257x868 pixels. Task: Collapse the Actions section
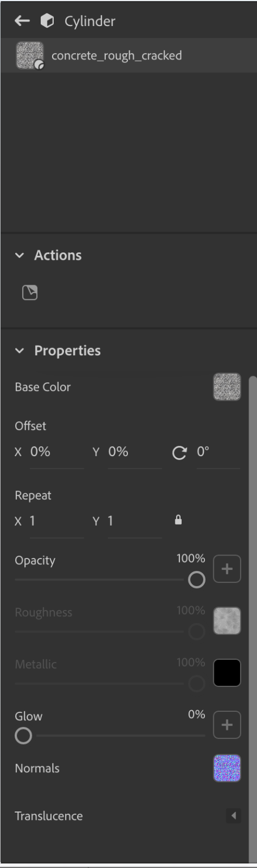20,255
